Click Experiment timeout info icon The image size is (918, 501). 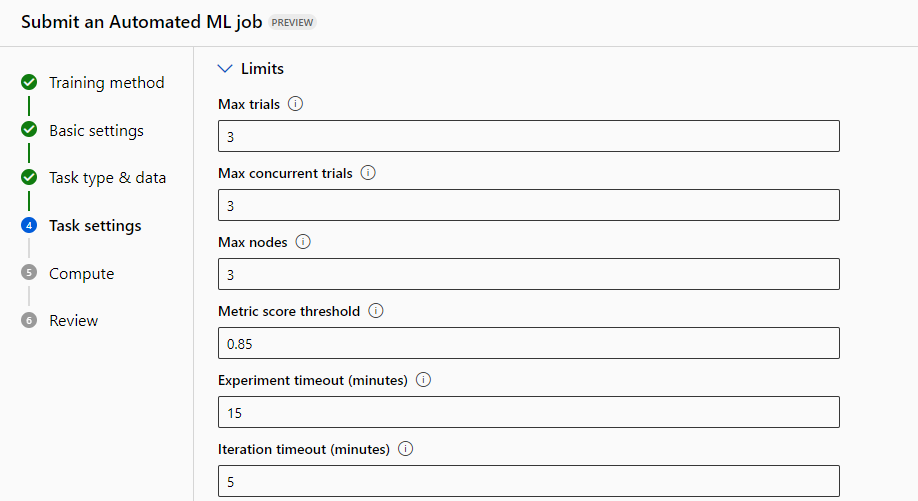(x=423, y=380)
